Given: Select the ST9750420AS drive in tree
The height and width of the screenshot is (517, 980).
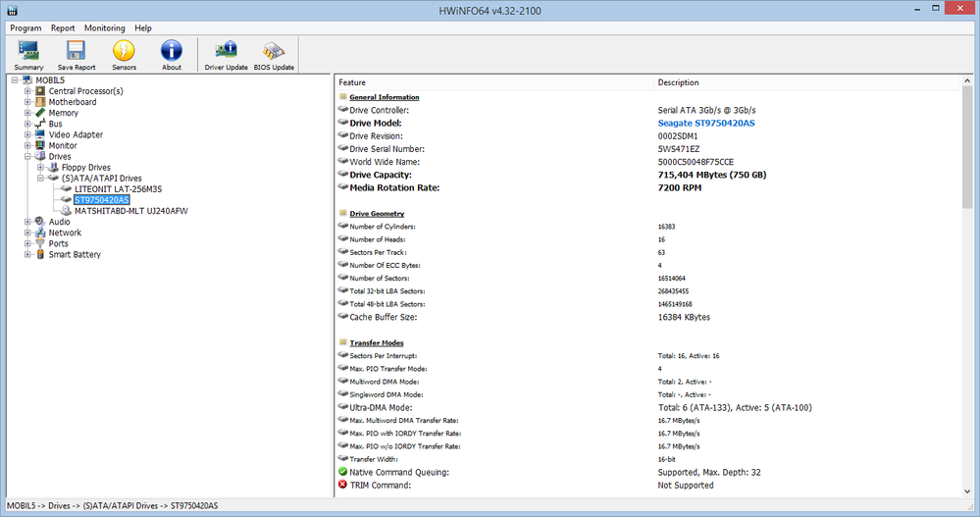Looking at the screenshot, I should pos(101,200).
